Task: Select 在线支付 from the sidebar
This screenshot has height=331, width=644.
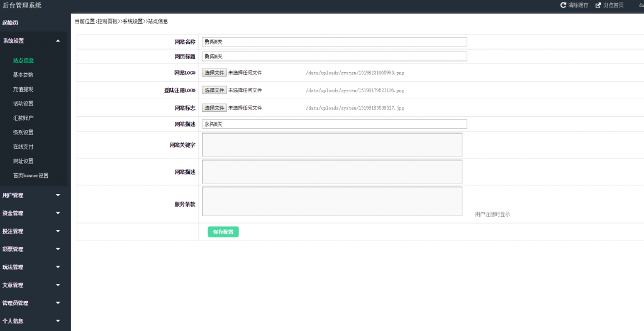Action: [x=23, y=146]
